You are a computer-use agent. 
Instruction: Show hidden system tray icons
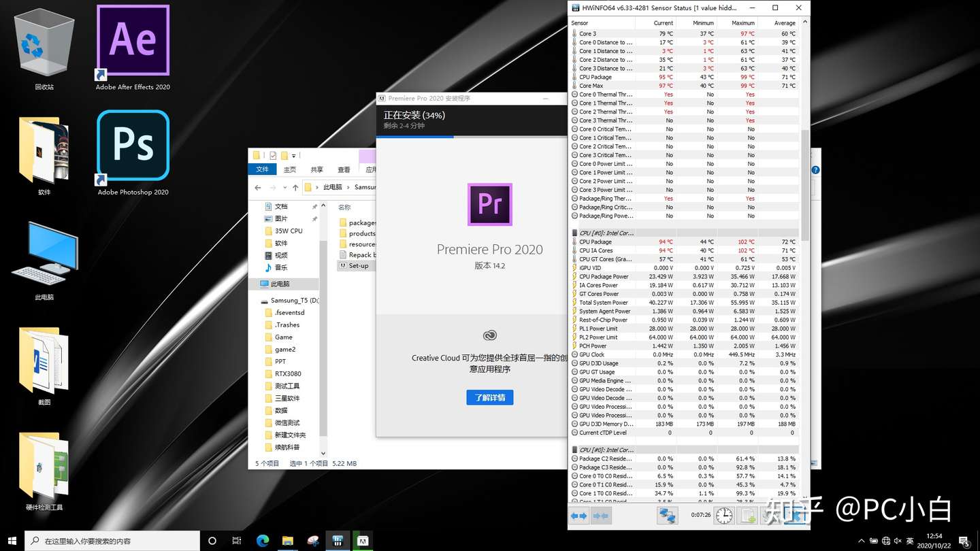[x=861, y=541]
